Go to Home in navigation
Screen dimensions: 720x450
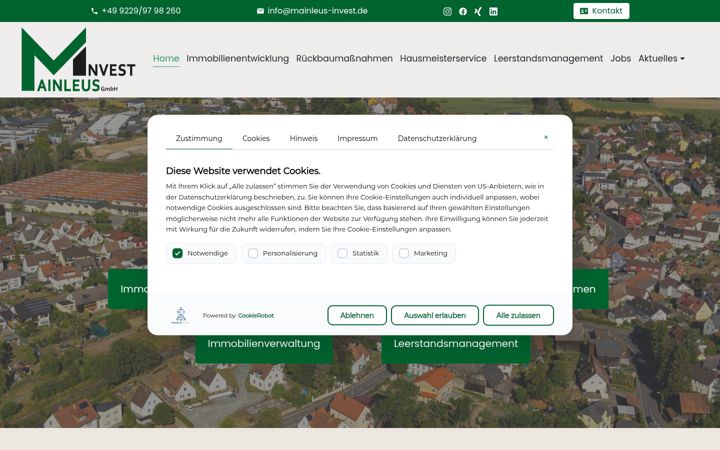166,58
